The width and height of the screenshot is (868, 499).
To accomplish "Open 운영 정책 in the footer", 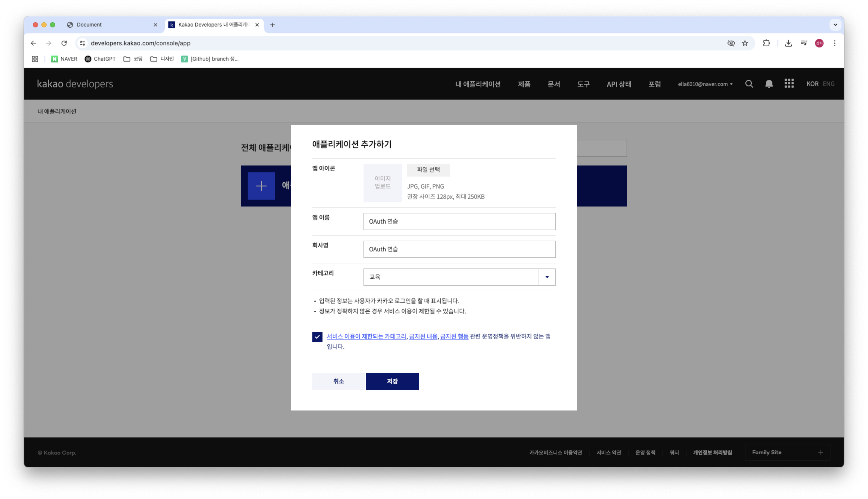I will 645,452.
